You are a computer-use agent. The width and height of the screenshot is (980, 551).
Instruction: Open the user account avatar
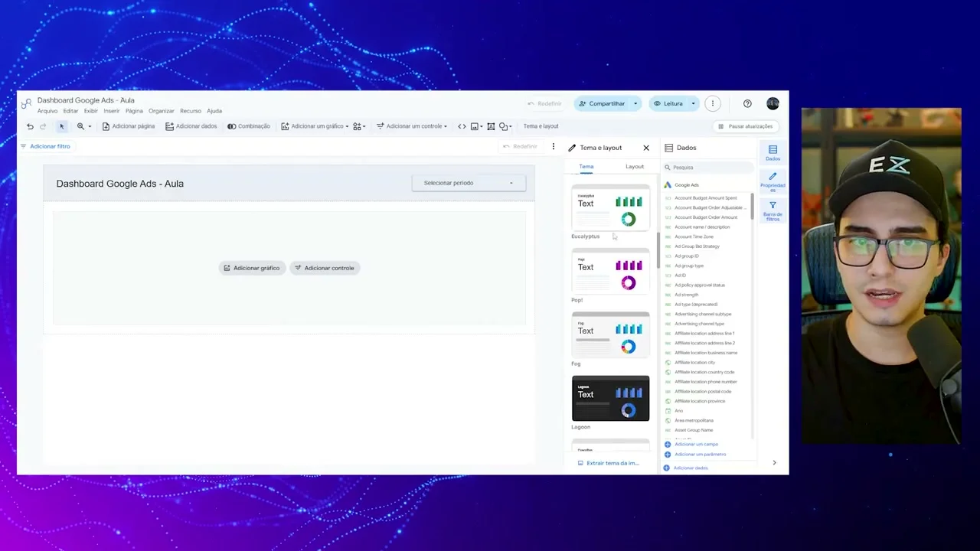[x=773, y=103]
